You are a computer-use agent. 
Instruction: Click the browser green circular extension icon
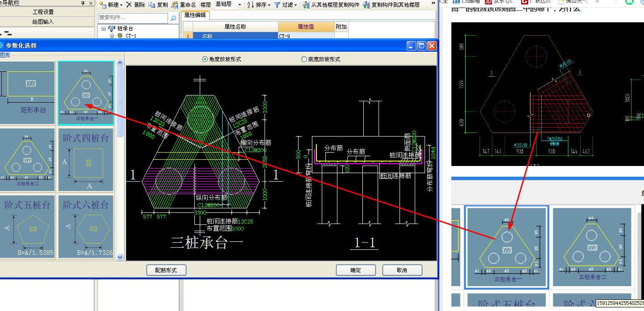coord(629,1)
